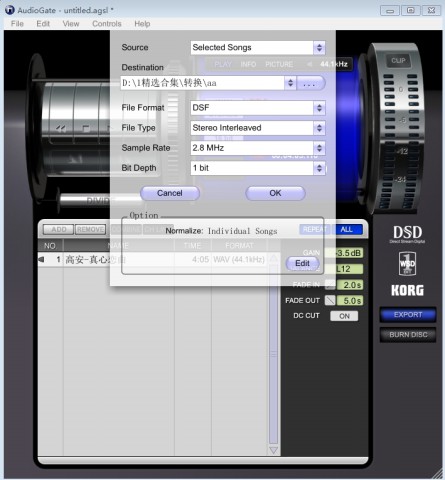Open the Help menu
Screen dimensions: 445x480
click(x=142, y=24)
